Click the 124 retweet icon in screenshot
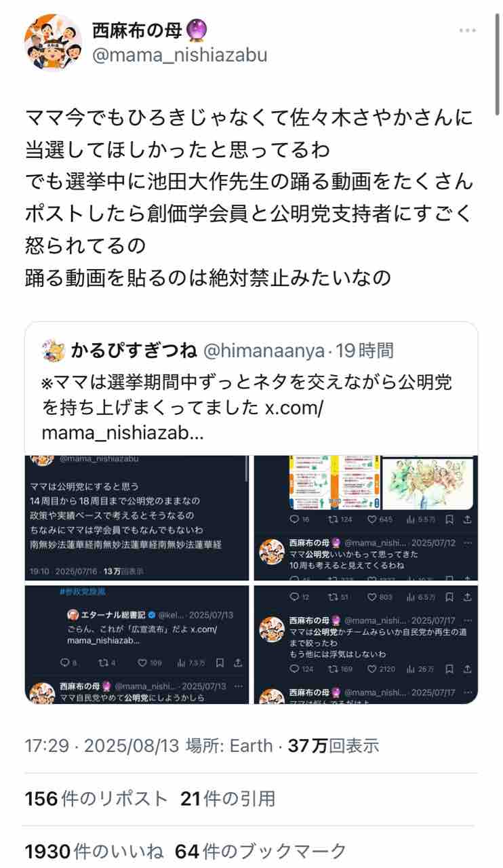The height and width of the screenshot is (868, 503). (332, 519)
